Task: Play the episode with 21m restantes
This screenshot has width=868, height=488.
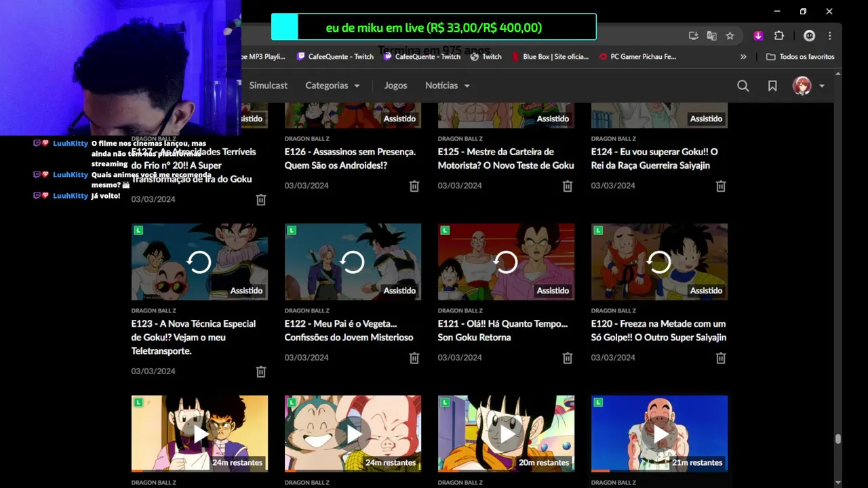Action: click(x=659, y=434)
